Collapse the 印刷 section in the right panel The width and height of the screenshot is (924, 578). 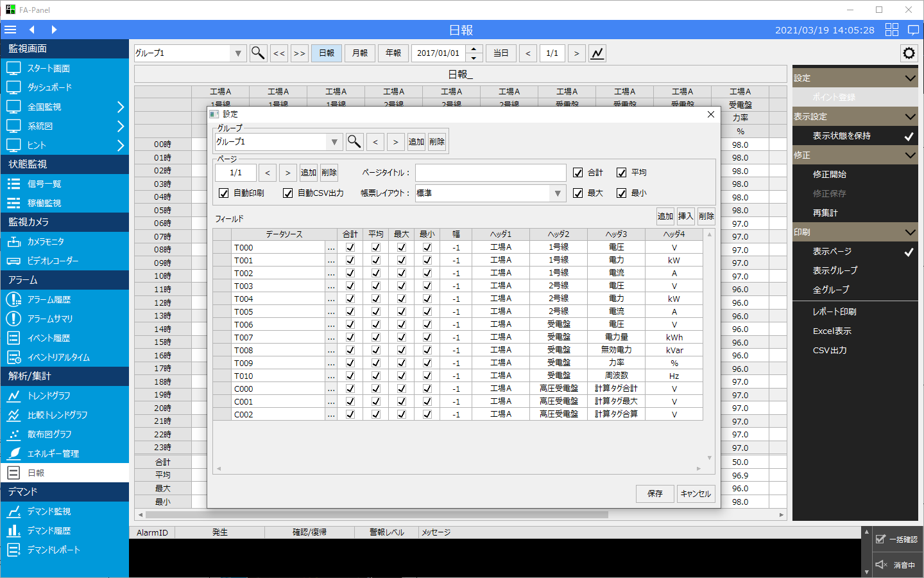coord(910,232)
